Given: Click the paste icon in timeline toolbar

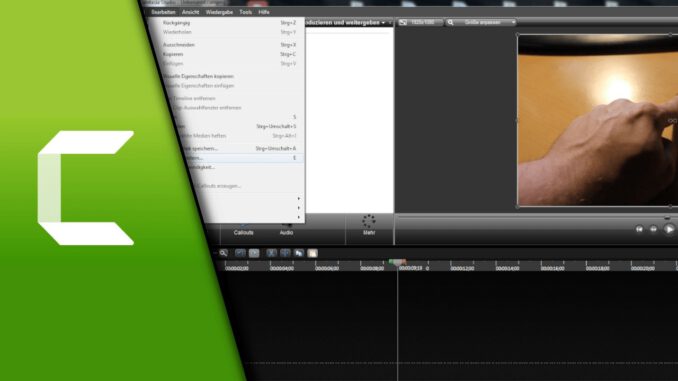Looking at the screenshot, I should (313, 253).
